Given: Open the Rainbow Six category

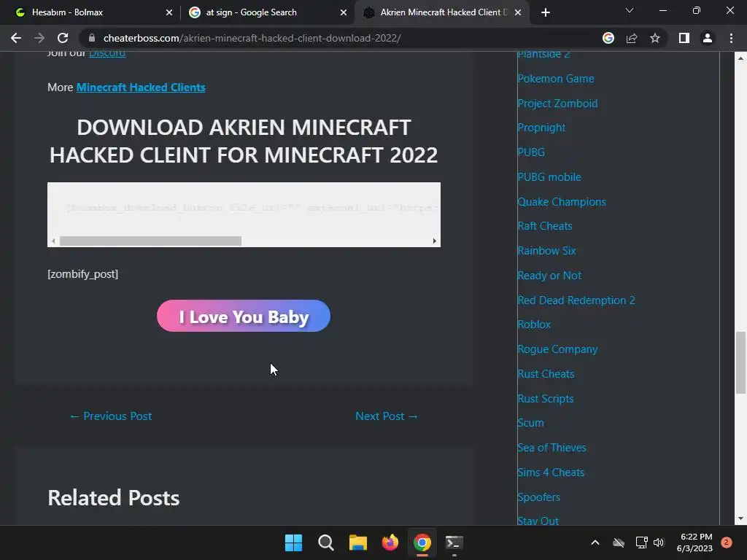Looking at the screenshot, I should pyautogui.click(x=546, y=251).
